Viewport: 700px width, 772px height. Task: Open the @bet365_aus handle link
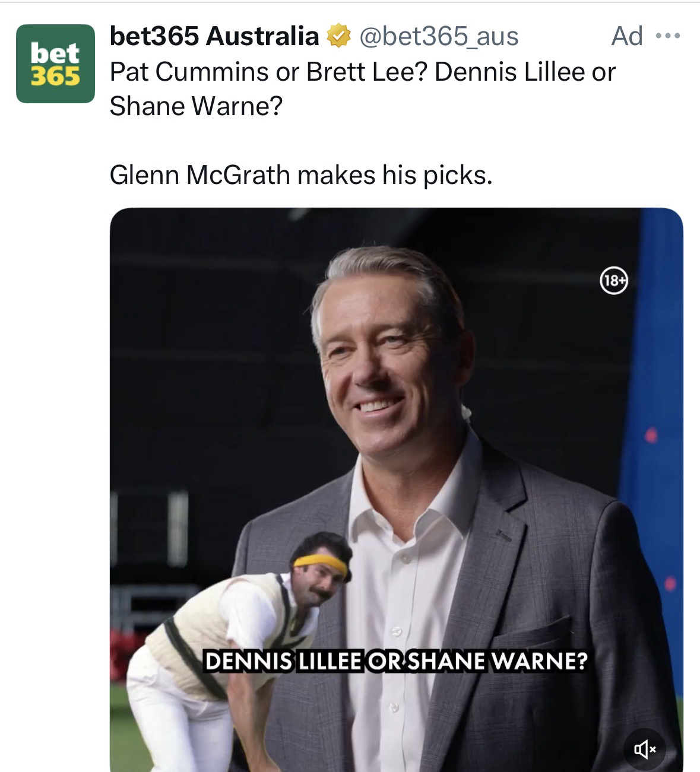tap(438, 37)
